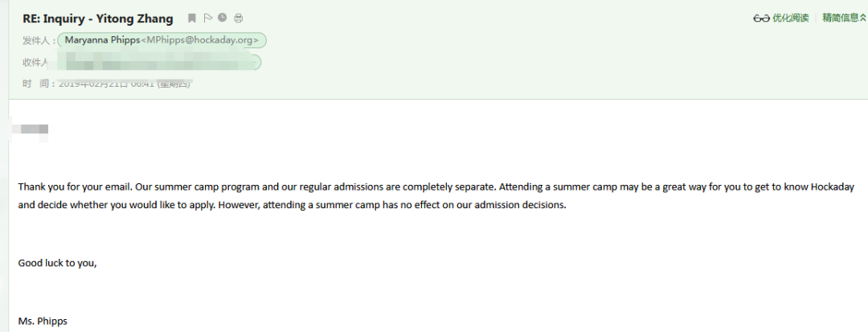Screen dimensions: 868x332
Task: Click the Good luck to you line
Action: click(58, 264)
